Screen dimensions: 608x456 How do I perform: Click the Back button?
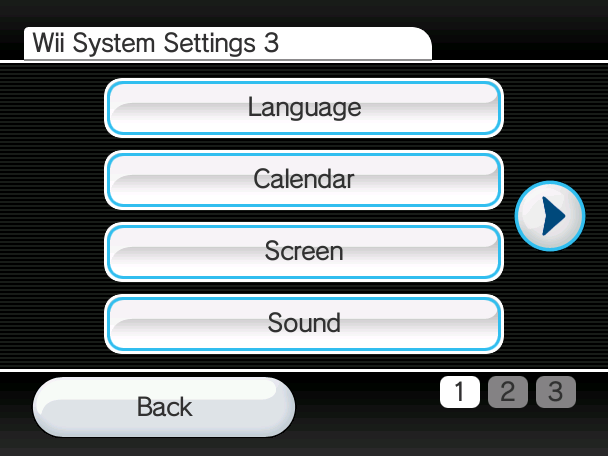164,407
